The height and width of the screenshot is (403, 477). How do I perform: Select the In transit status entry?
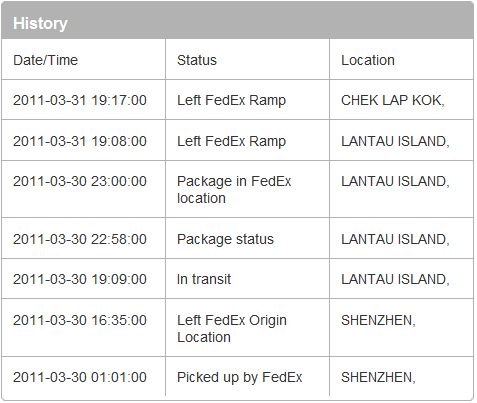204,279
